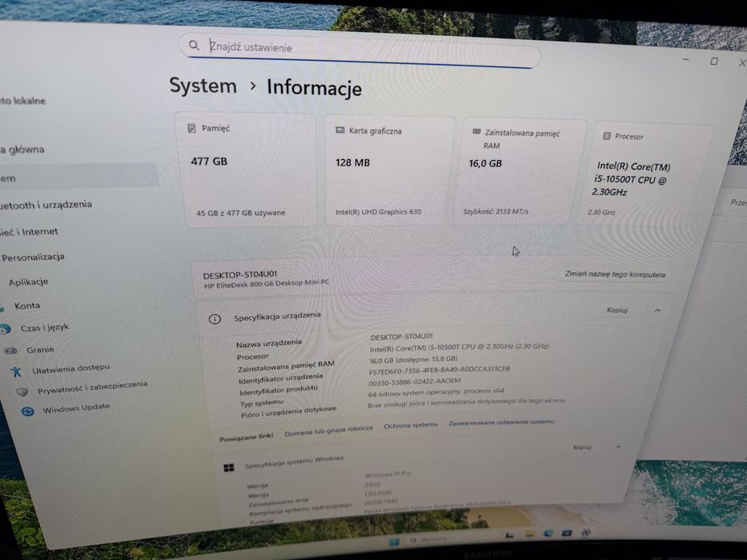Click '64-bitowy system operacyjny' value

pyautogui.click(x=436, y=392)
